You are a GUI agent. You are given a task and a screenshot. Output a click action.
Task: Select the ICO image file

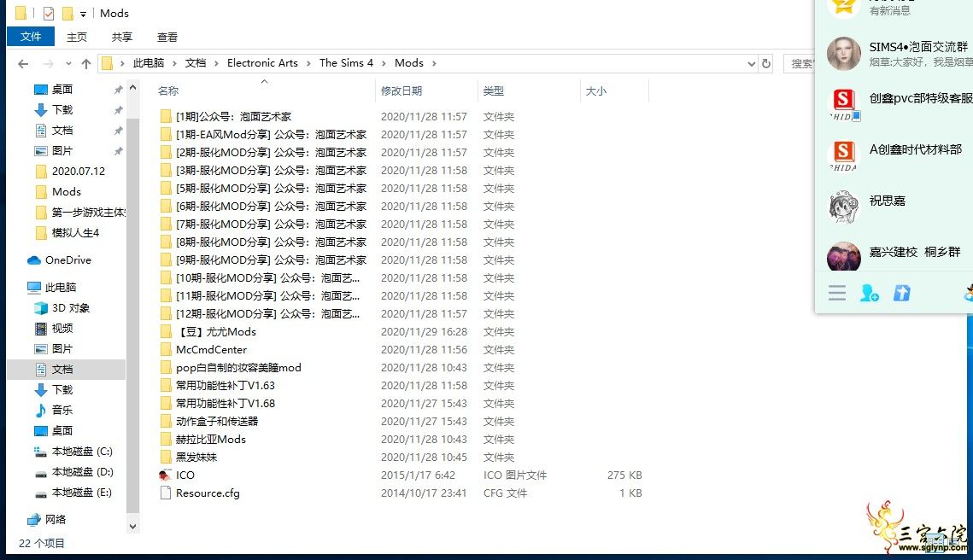(185, 475)
